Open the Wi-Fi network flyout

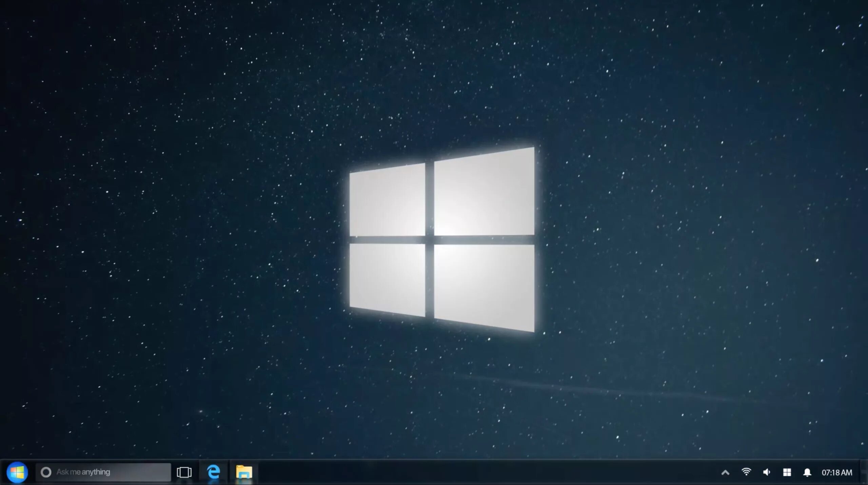click(746, 472)
